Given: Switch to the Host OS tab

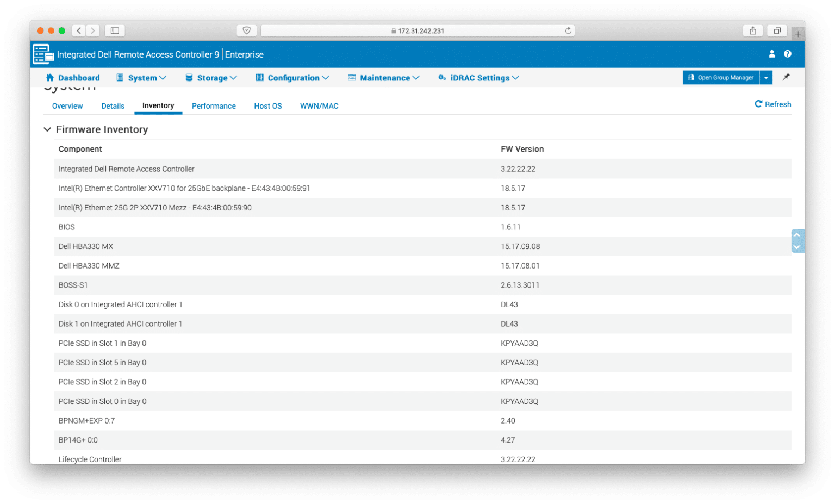Looking at the screenshot, I should point(268,106).
